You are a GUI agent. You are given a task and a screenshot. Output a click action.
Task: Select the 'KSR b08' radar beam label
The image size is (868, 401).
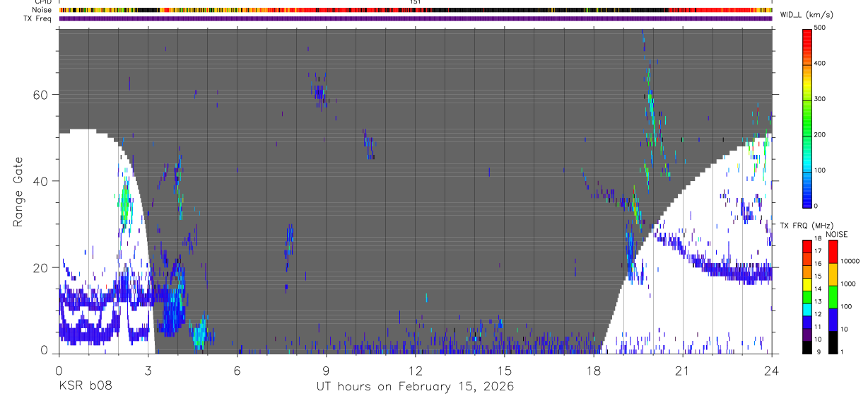click(x=86, y=386)
